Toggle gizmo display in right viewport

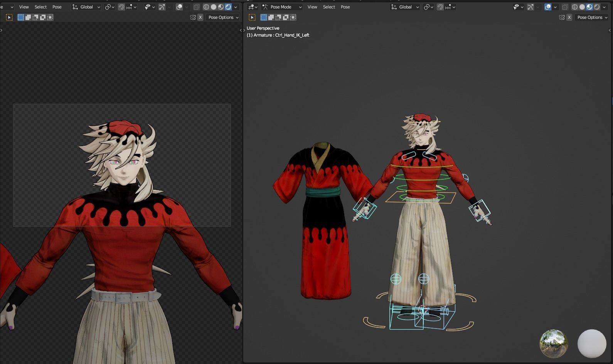pos(530,7)
